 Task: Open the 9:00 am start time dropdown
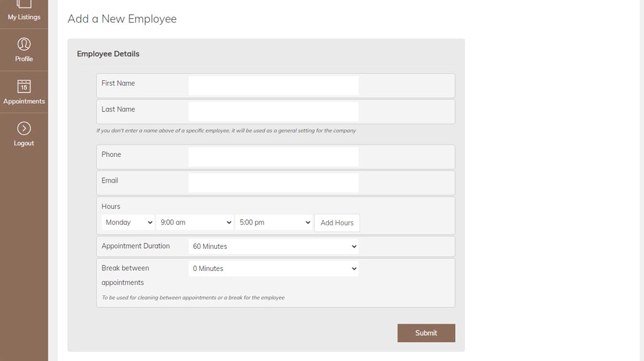point(194,222)
